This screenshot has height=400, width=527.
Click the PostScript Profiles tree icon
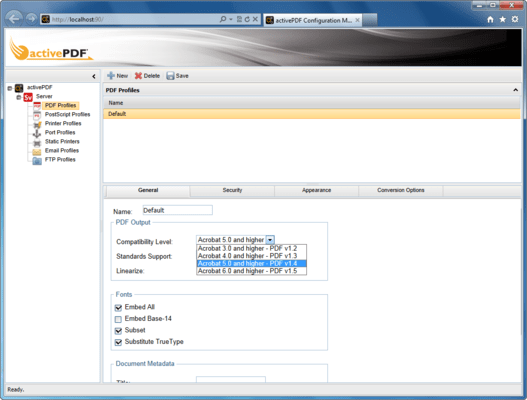(x=37, y=115)
